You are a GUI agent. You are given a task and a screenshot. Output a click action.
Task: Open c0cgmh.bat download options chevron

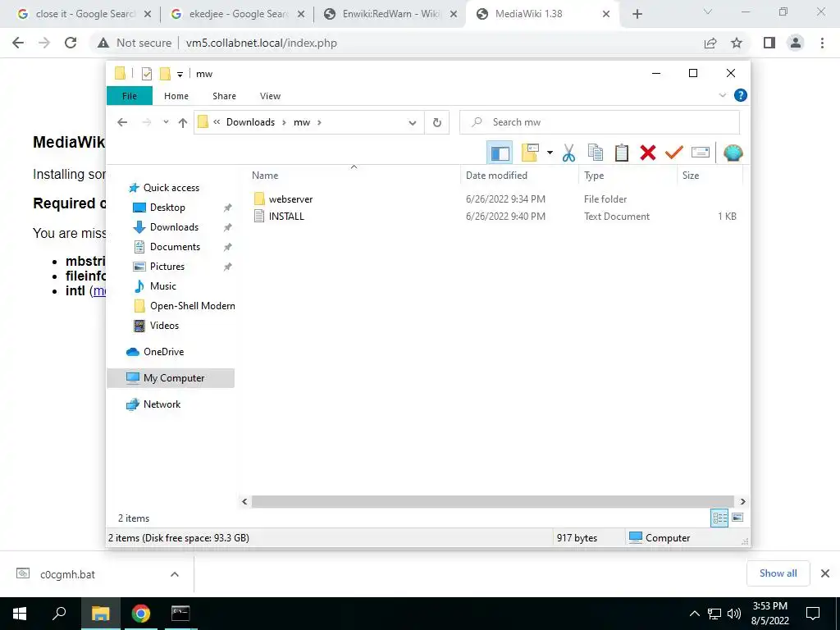pyautogui.click(x=175, y=574)
